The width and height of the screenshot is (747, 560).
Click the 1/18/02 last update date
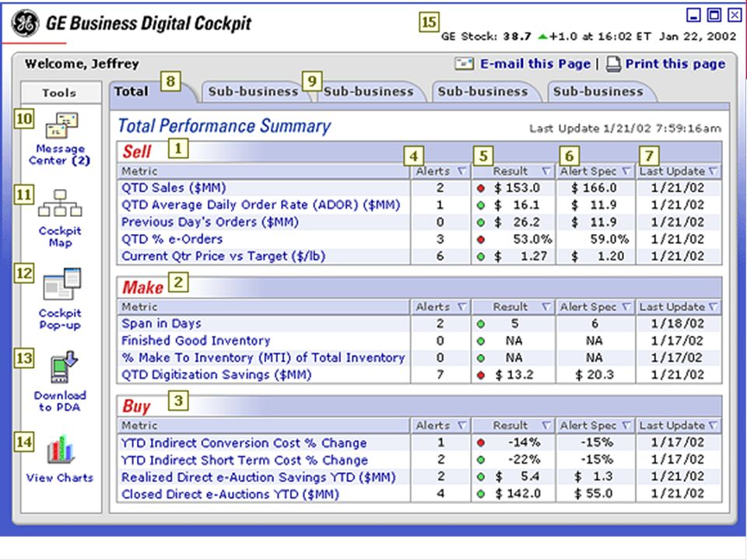(x=678, y=324)
